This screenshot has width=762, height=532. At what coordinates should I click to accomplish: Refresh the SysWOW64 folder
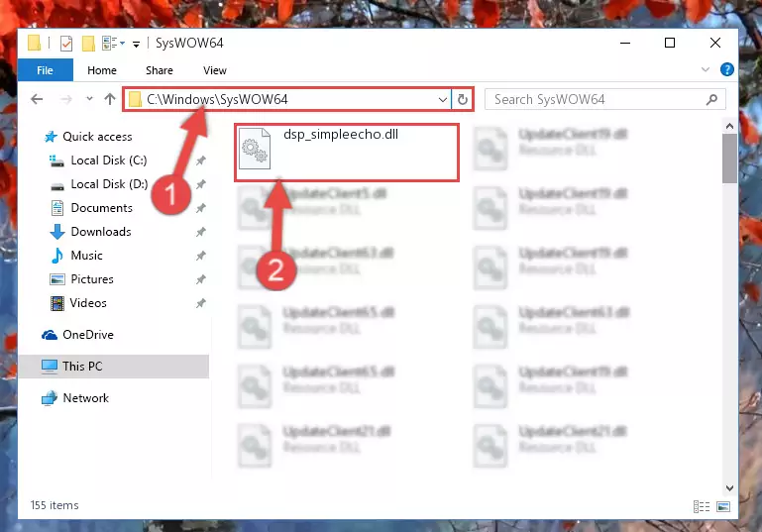[462, 100]
